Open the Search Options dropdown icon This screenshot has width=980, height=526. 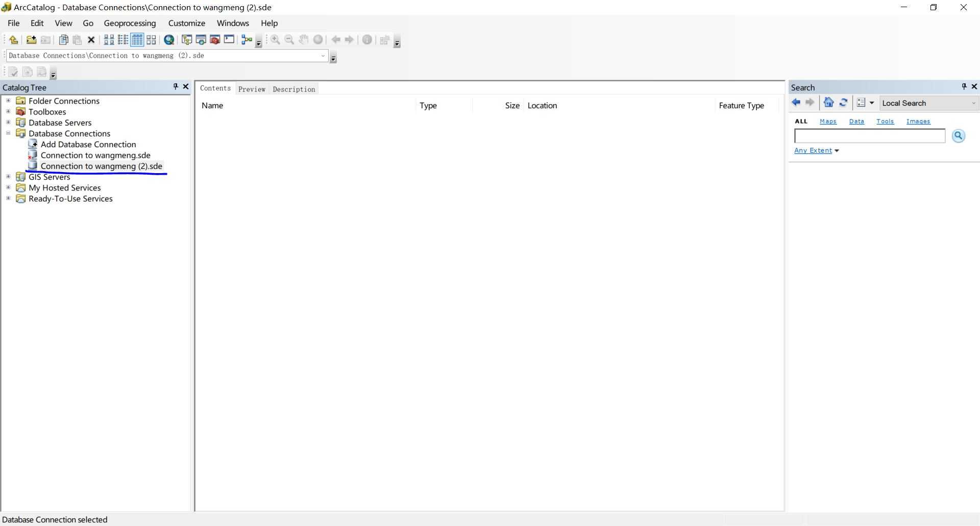click(x=866, y=103)
